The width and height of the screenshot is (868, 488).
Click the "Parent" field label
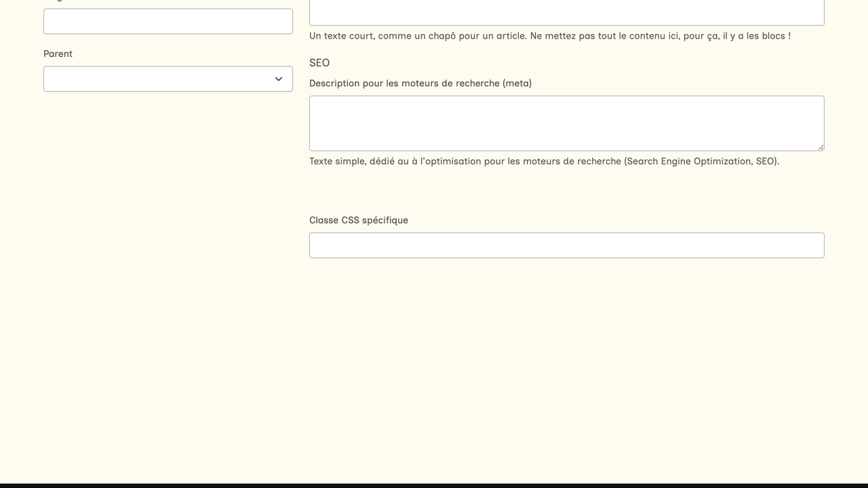(58, 54)
